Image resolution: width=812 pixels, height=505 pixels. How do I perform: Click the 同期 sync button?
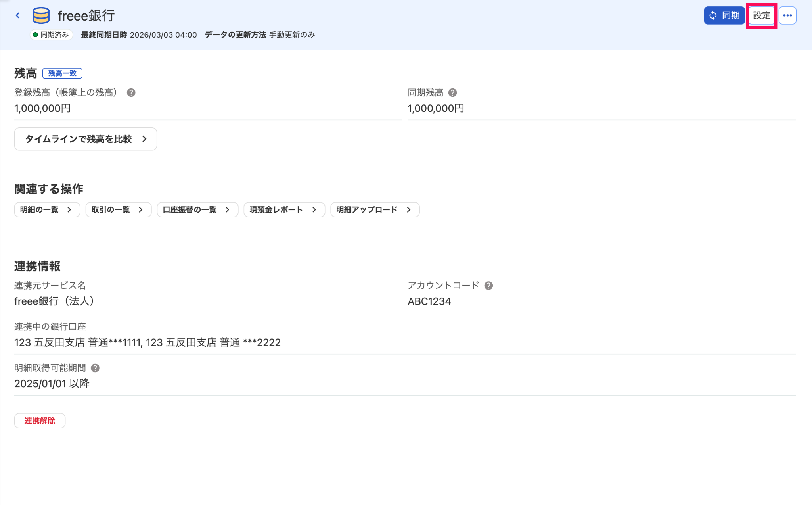coord(724,15)
